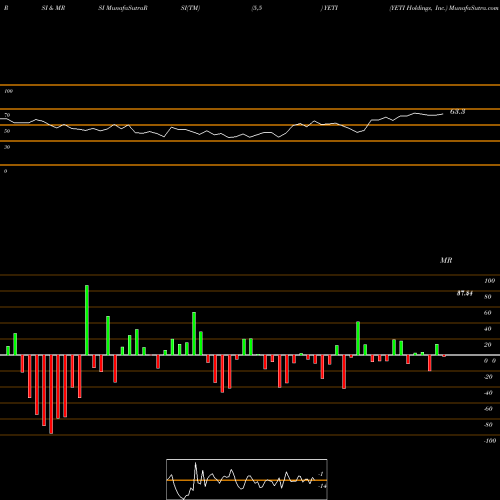
Task: Click the MR panel title label
Action: (446, 260)
